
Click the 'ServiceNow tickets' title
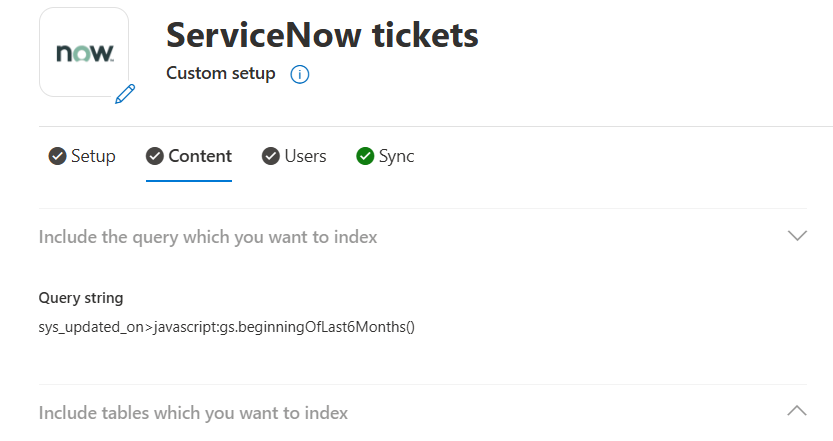322,35
